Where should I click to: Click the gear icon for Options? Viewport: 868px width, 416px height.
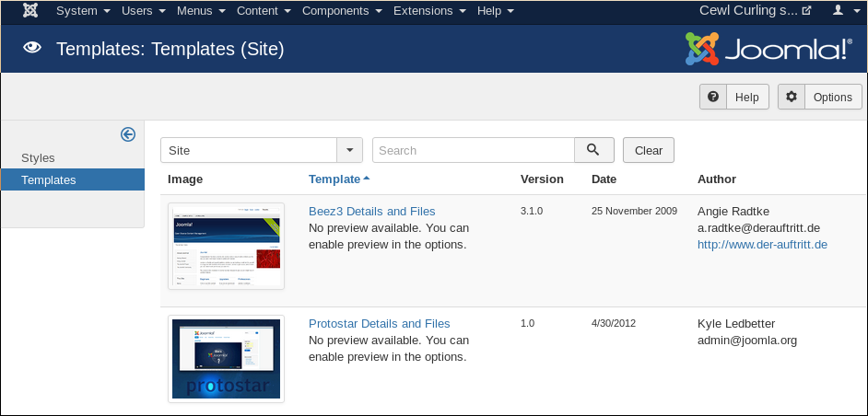point(792,98)
